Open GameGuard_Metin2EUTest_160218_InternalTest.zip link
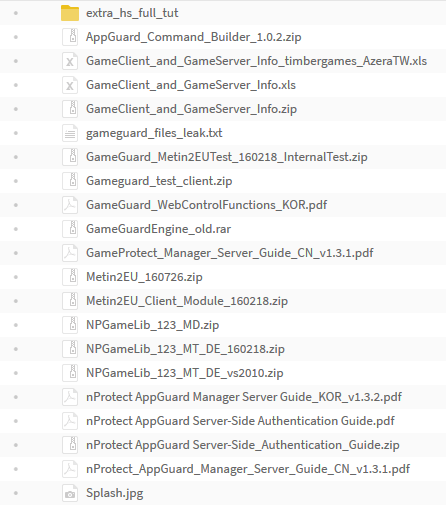446x512 pixels. coord(227,157)
